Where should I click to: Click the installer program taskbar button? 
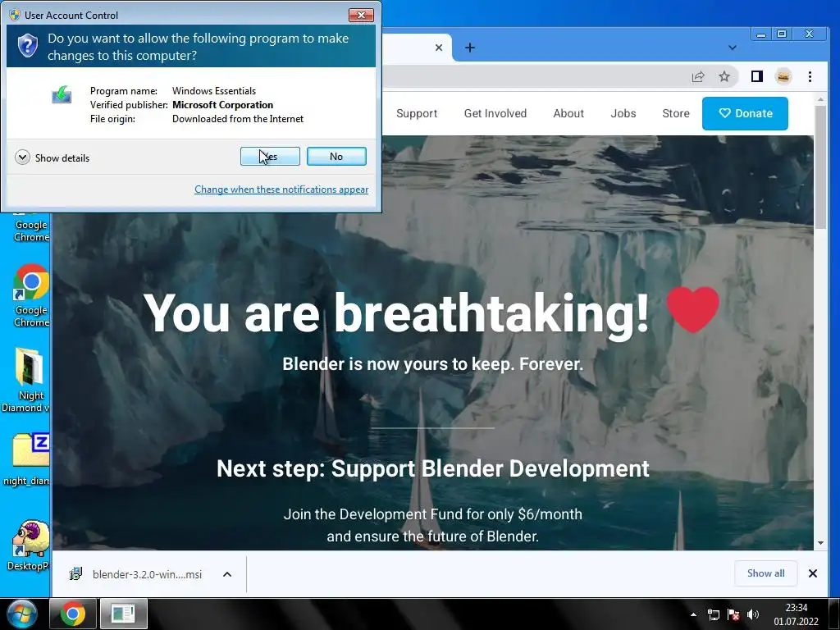[x=124, y=614]
